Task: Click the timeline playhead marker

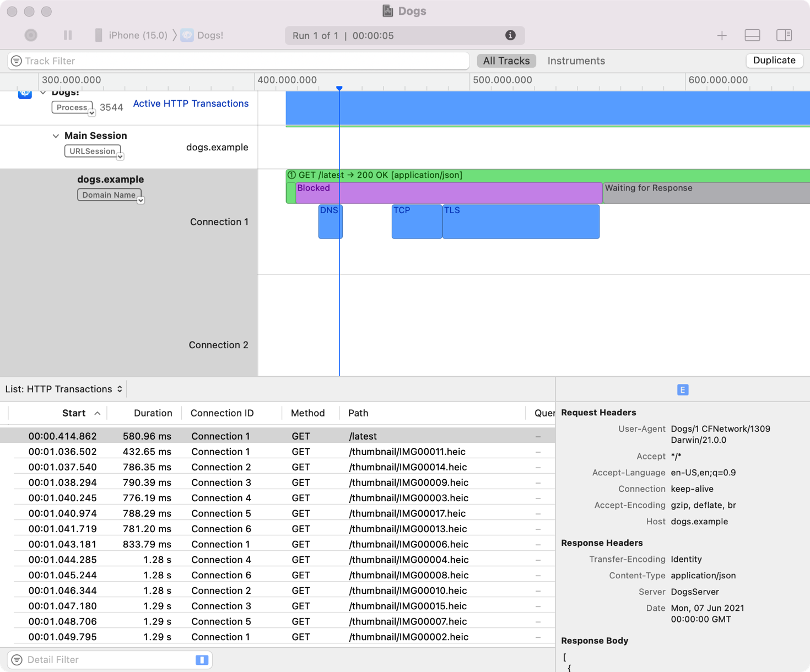Action: point(339,88)
